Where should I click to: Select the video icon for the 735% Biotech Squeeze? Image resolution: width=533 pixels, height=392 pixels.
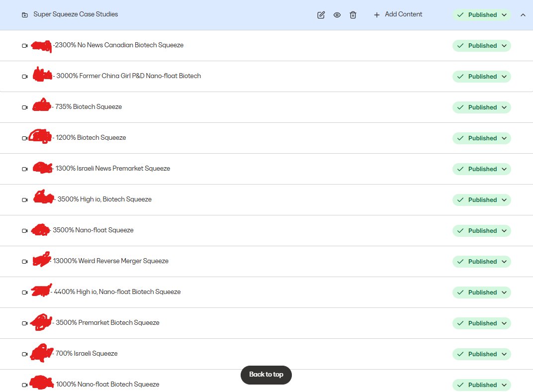click(x=24, y=107)
